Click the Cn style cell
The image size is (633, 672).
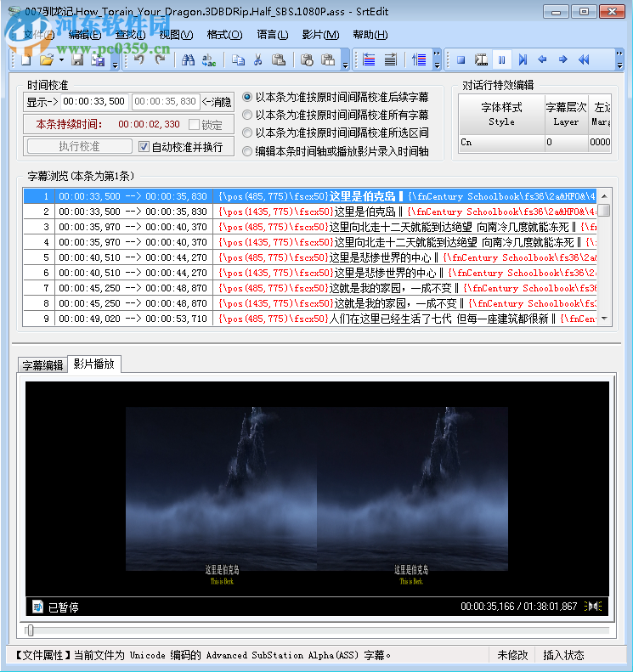pyautogui.click(x=501, y=142)
